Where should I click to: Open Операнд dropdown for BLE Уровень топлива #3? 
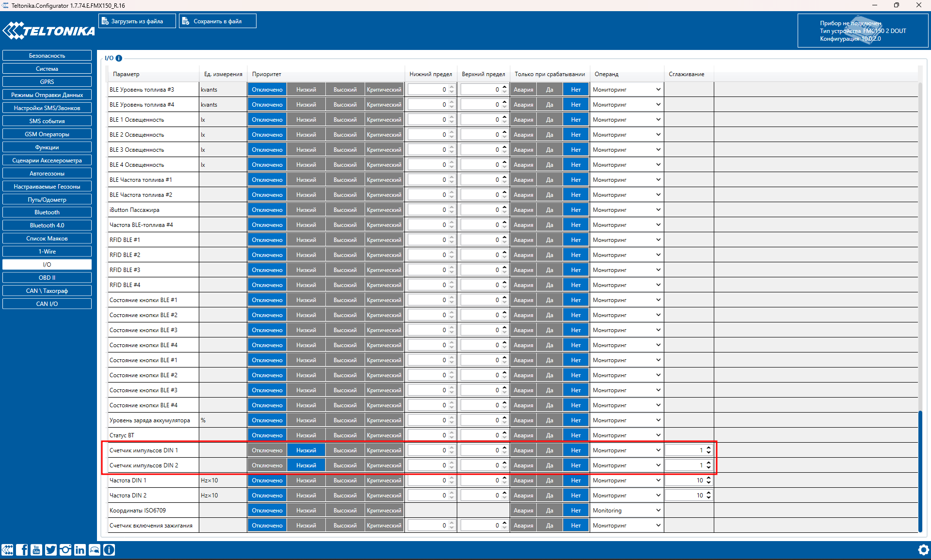[x=626, y=90]
